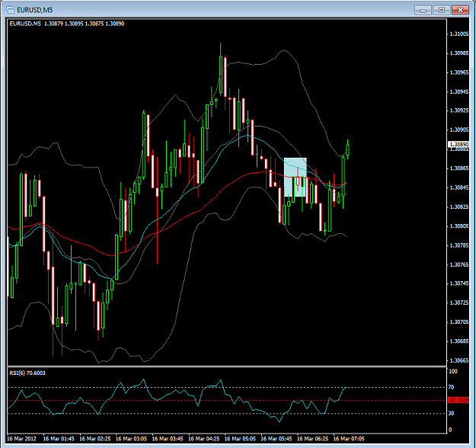Click the 1.30665 price scale label
The height and width of the screenshot is (448, 476).
point(459,360)
